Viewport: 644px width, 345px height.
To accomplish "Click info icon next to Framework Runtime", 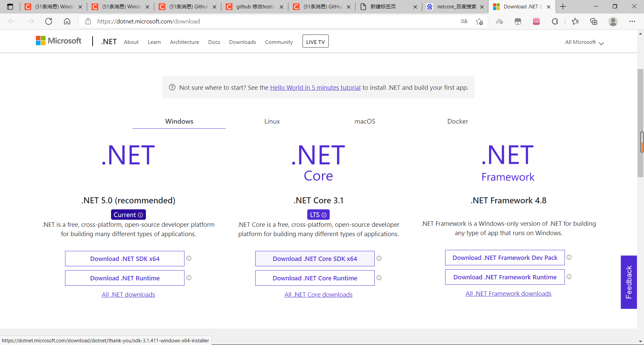I will (x=569, y=277).
